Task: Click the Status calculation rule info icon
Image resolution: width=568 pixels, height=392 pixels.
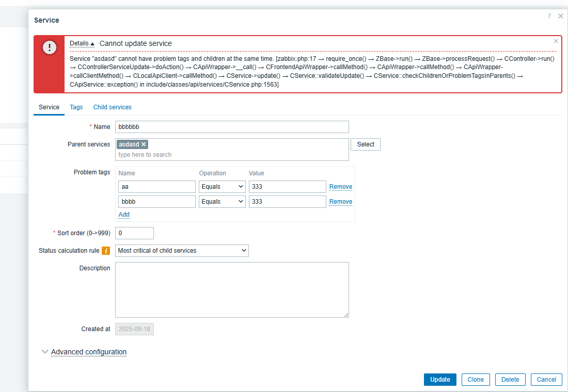Action: pos(106,251)
